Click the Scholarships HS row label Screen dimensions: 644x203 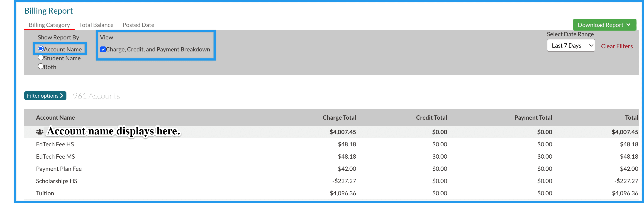56,181
